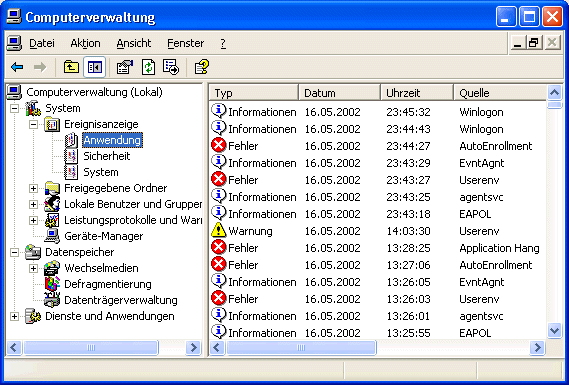Select the 13:26:05 EvntAgnt row
Viewport: 569px width, 385px height.
coord(377,282)
